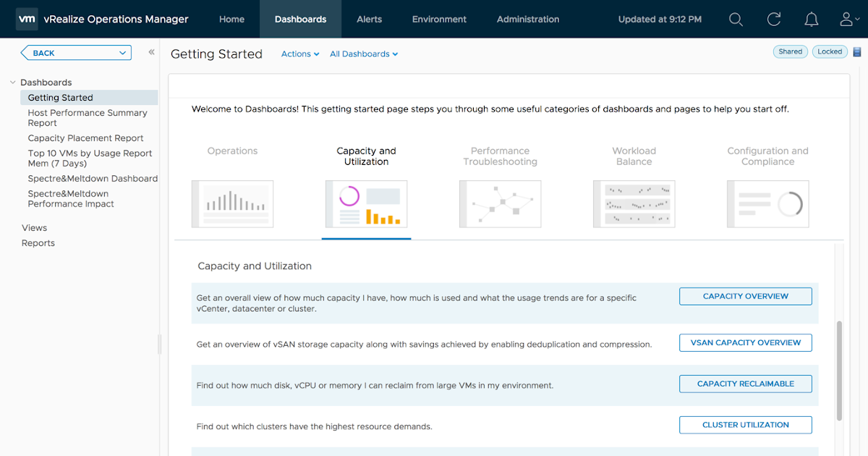Select the Operations dashboard thumbnail icon

point(232,203)
